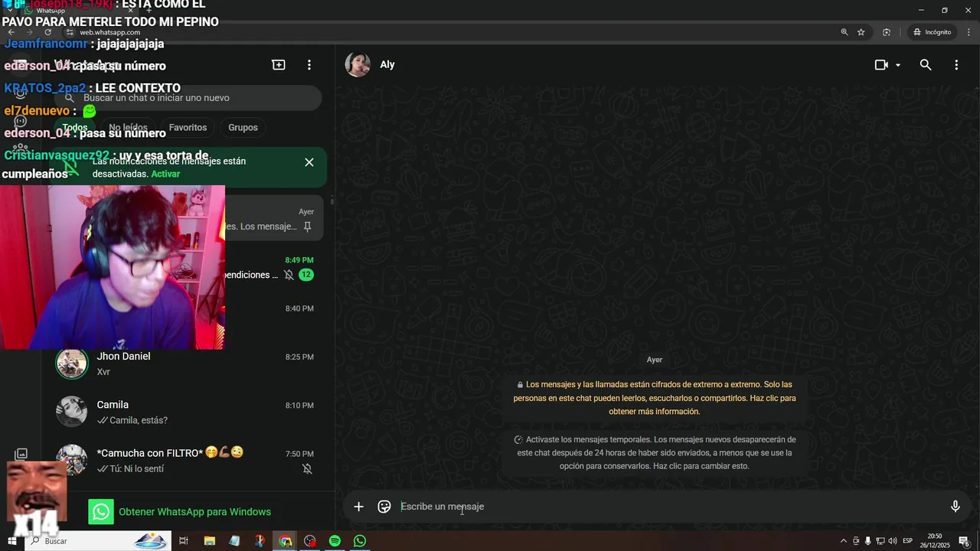Switch to the Grupos filter

[243, 128]
